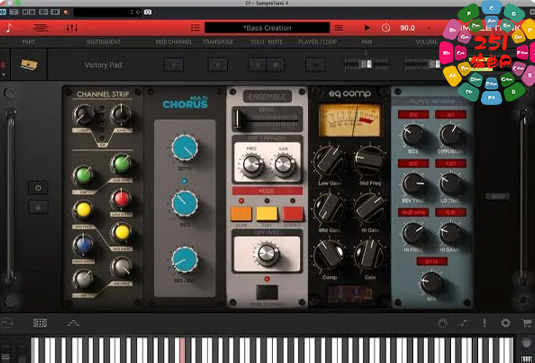
Task: Click the EQ Comp Mid Gain knob
Action: point(329,208)
